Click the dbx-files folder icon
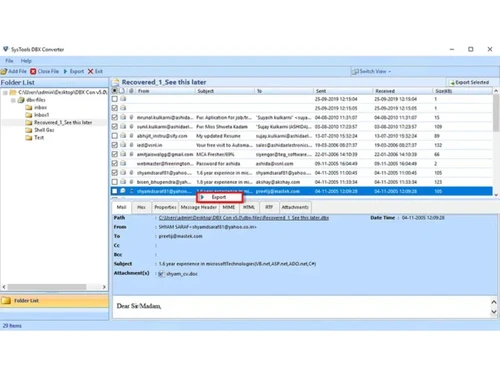500x375 pixels. 21,100
